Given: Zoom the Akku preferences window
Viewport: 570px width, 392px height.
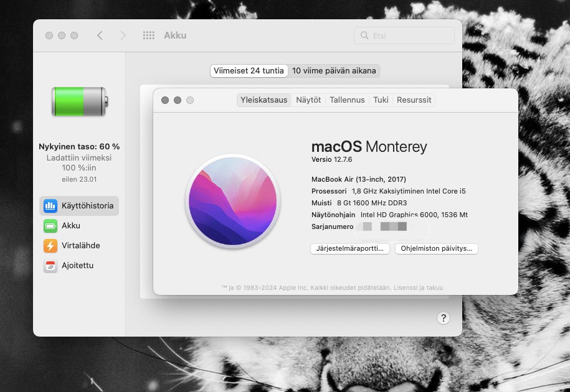Looking at the screenshot, I should 74,35.
